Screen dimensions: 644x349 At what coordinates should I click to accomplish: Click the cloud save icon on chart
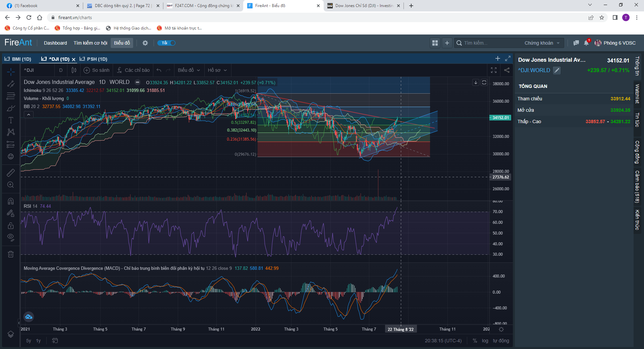[29, 316]
